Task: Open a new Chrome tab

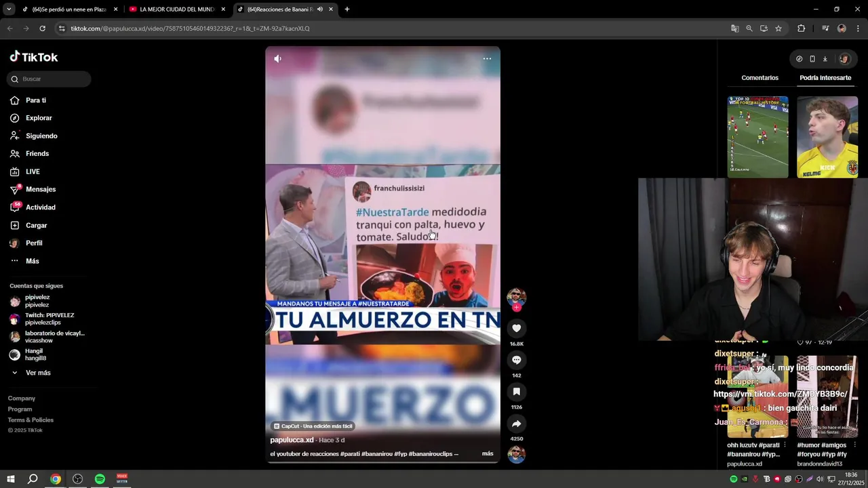Action: [x=347, y=9]
